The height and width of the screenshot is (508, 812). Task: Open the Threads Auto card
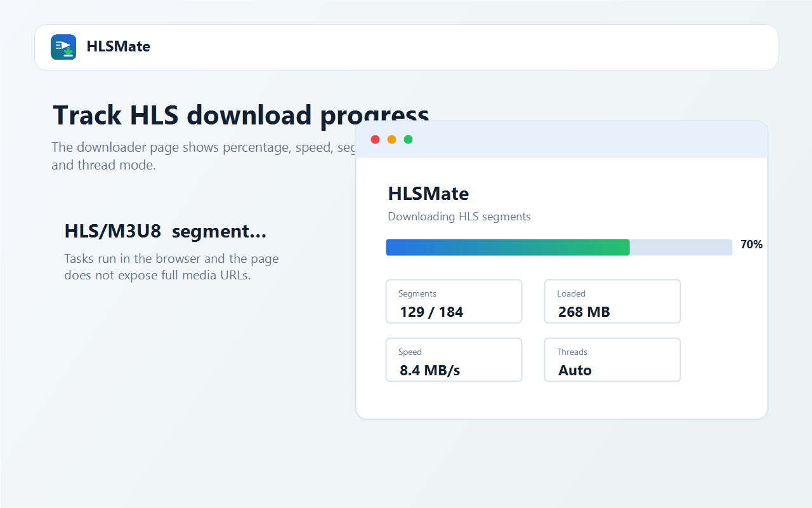612,359
